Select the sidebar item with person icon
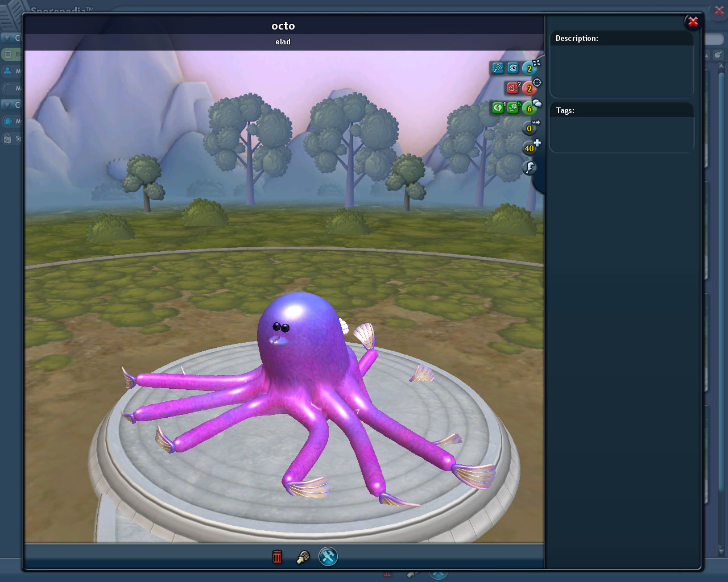The image size is (728, 582). (11, 71)
